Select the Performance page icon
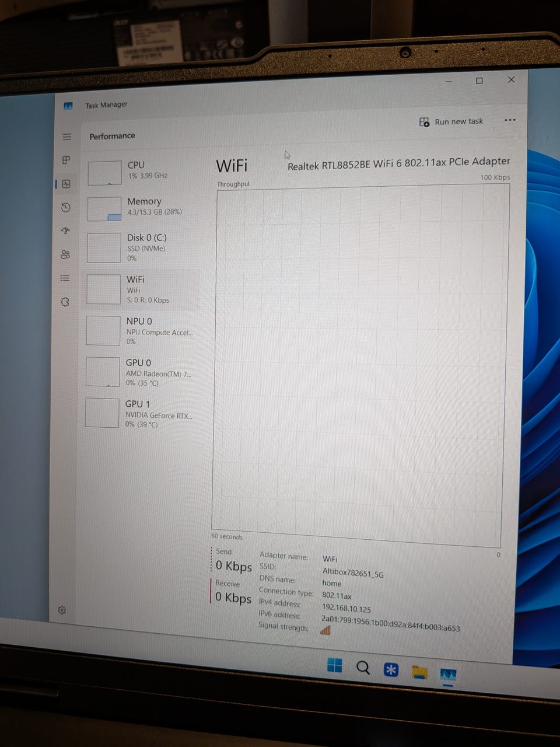This screenshot has width=560, height=747. pos(66,184)
